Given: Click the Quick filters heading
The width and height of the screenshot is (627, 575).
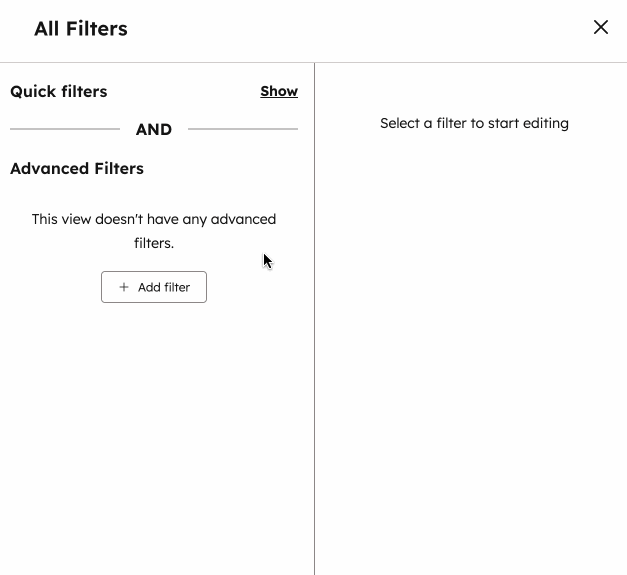Looking at the screenshot, I should 58,91.
